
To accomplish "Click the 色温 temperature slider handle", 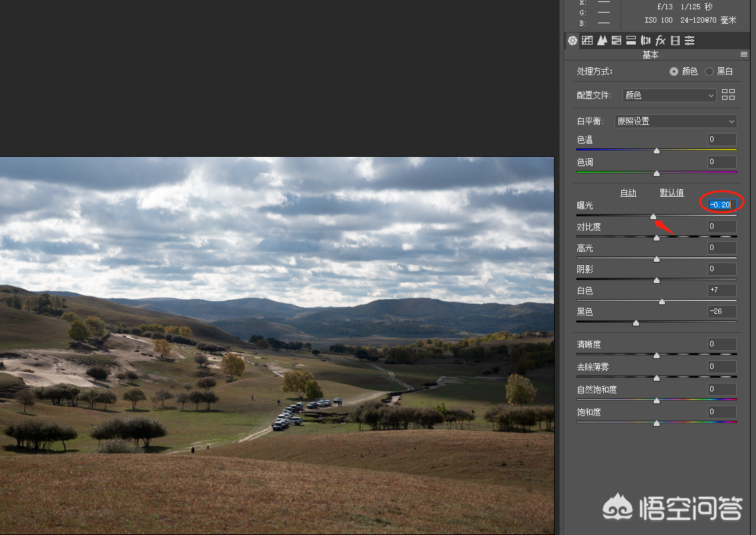I will 656,151.
